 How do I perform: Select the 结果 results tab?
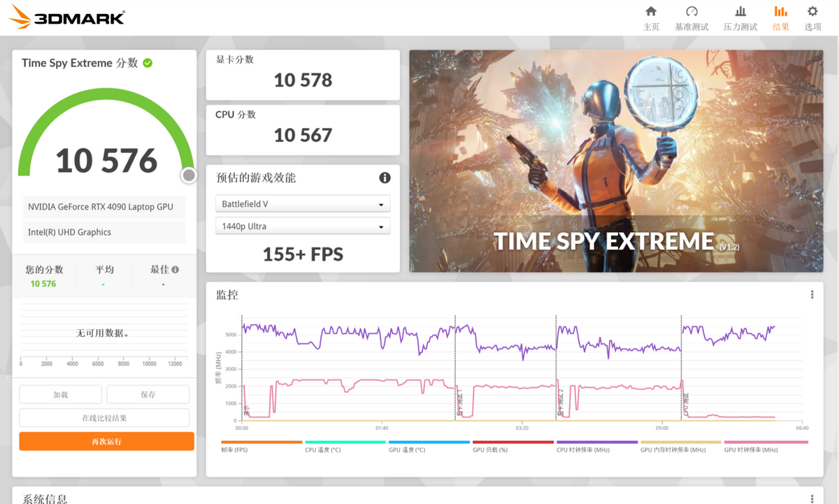tap(781, 18)
